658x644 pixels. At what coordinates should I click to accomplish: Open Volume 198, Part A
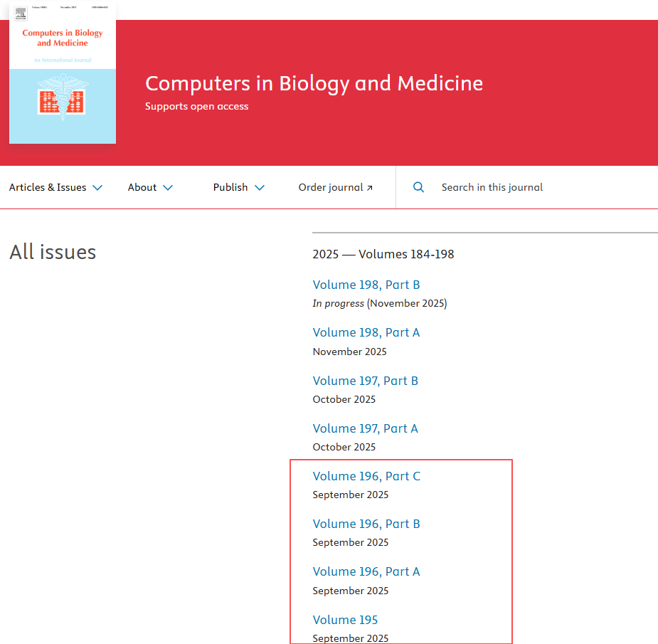click(366, 332)
